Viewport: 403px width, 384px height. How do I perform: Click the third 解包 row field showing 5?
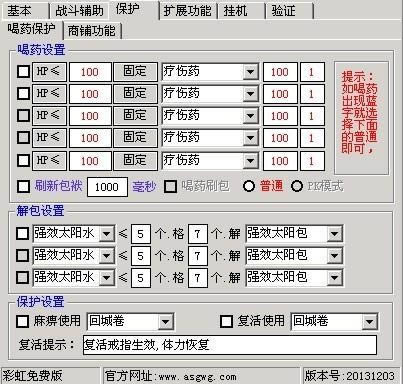pyautogui.click(x=141, y=277)
